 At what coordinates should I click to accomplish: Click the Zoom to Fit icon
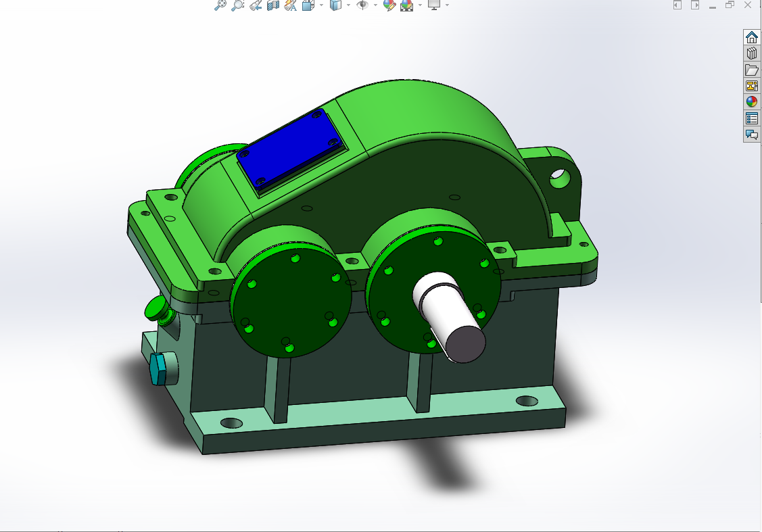(220, 5)
